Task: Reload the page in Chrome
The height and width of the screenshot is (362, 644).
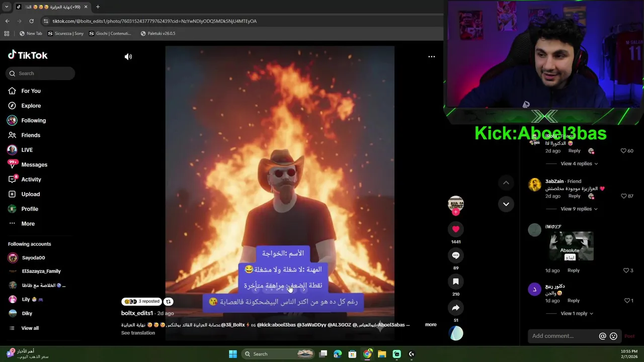Action: pyautogui.click(x=31, y=21)
